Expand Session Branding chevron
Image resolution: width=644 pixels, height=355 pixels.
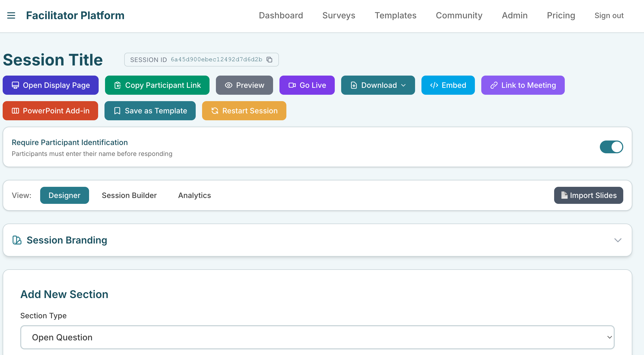(618, 240)
